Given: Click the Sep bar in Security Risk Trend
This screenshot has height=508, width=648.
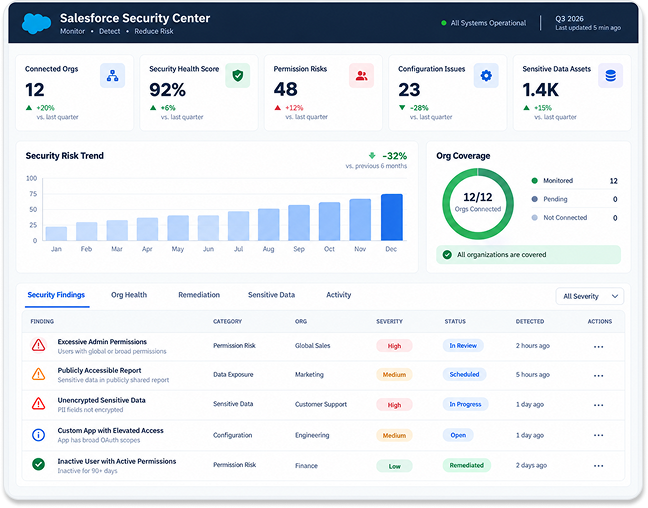Looking at the screenshot, I should coord(299,223).
